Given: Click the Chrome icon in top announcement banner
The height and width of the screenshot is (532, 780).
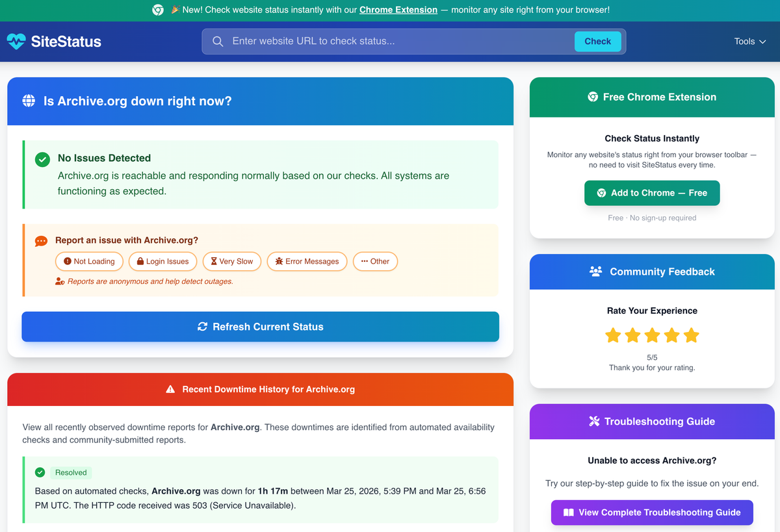Looking at the screenshot, I should [x=158, y=10].
